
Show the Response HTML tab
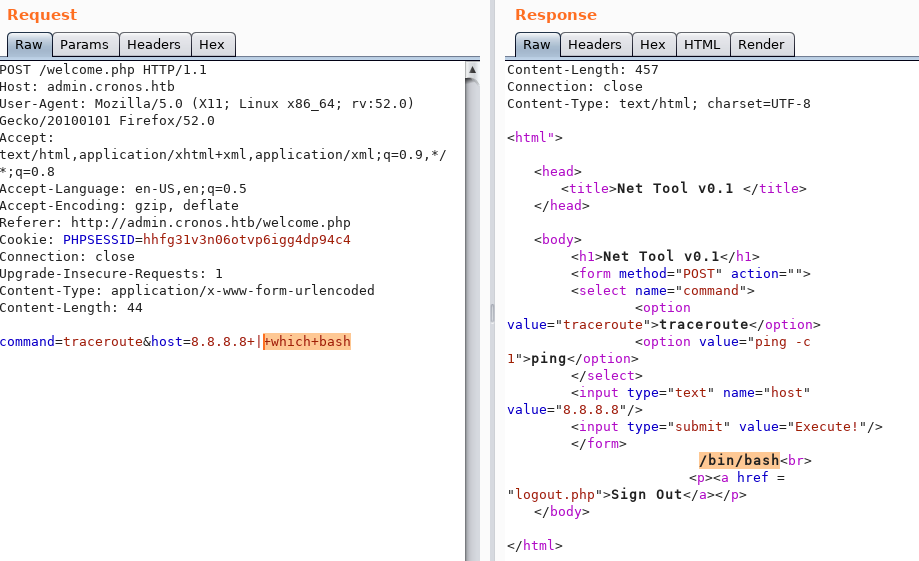point(703,45)
